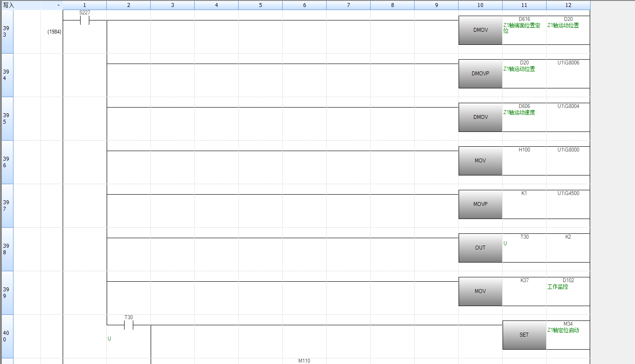Select the S227 contact symbol
Image resolution: width=635 pixels, height=364 pixels.
[x=84, y=20]
